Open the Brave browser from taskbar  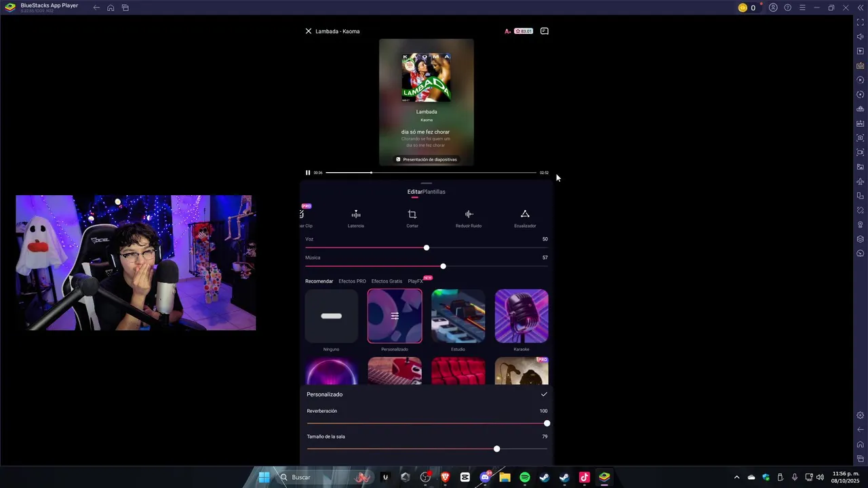point(445,477)
